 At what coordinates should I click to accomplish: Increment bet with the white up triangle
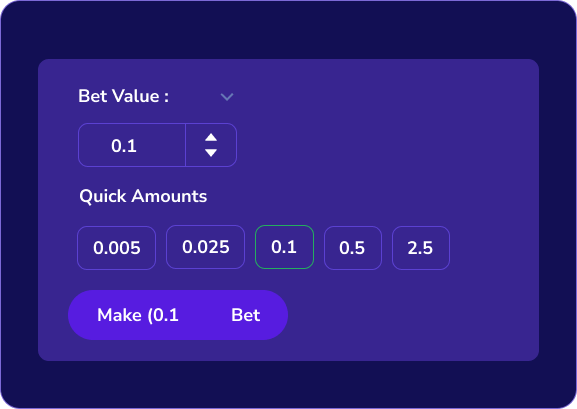(211, 137)
